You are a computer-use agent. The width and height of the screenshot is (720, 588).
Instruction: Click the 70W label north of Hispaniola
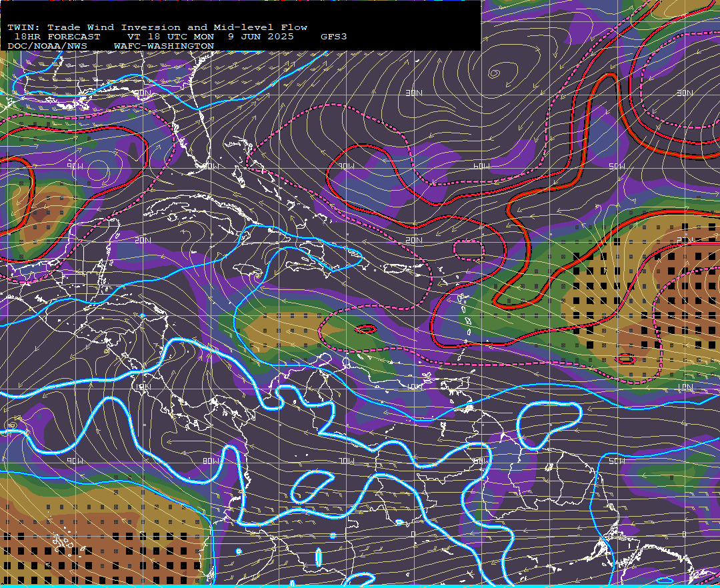click(346, 166)
